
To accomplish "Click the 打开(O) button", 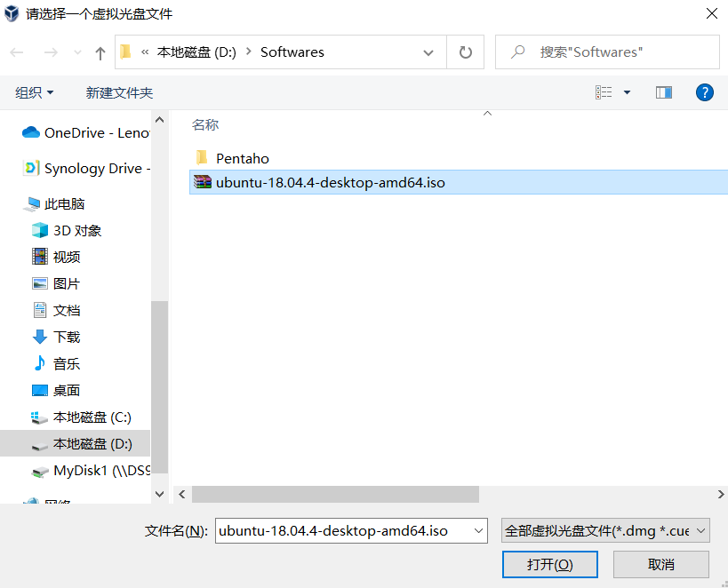I will (549, 564).
